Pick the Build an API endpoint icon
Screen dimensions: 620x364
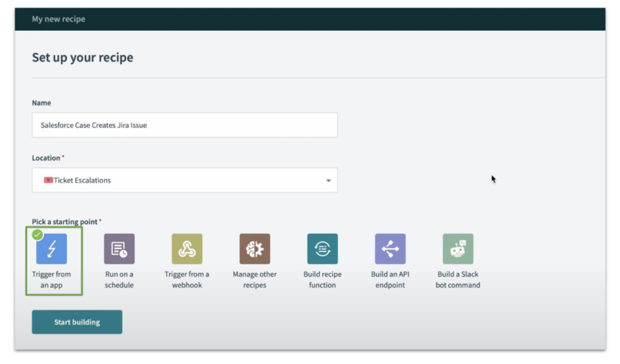(389, 249)
